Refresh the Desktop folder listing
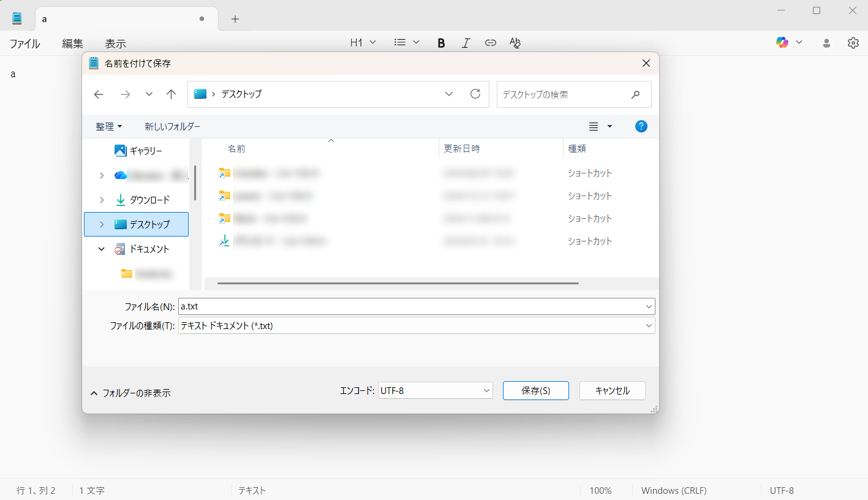Screen dimensions: 868x500 coord(475,94)
